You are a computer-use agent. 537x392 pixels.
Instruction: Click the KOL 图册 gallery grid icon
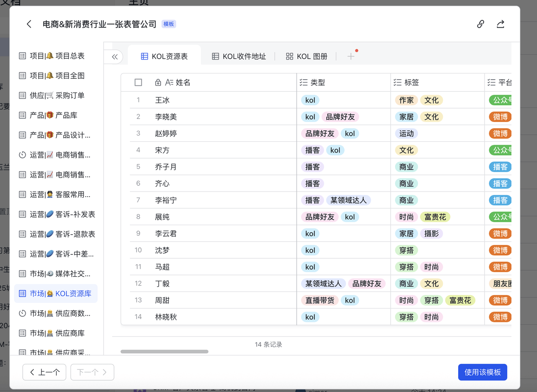coord(289,56)
